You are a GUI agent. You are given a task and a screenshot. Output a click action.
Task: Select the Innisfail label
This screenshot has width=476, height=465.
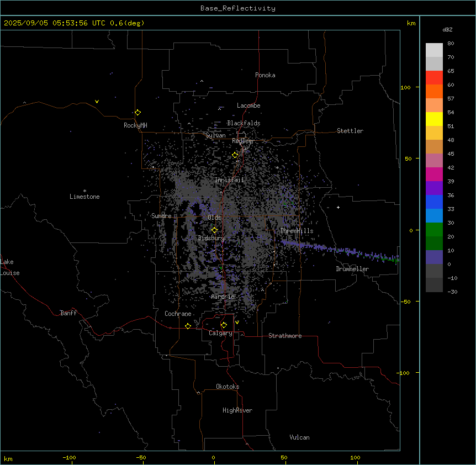pyautogui.click(x=229, y=180)
